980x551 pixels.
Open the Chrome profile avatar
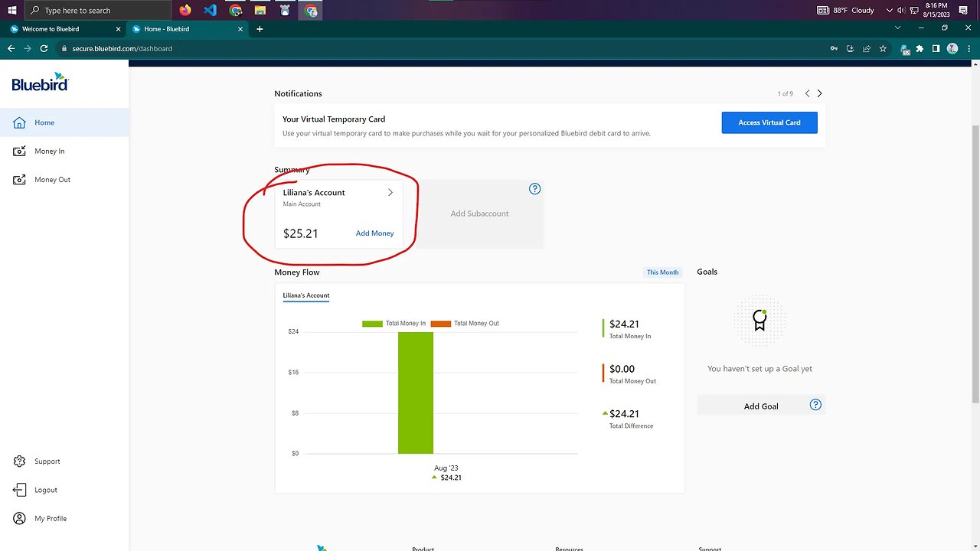click(x=952, y=48)
